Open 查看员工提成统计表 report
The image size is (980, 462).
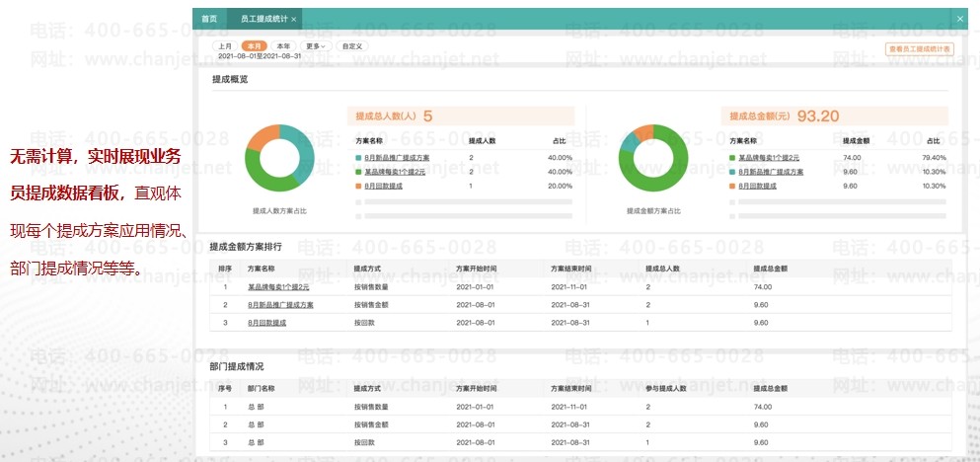tap(919, 47)
